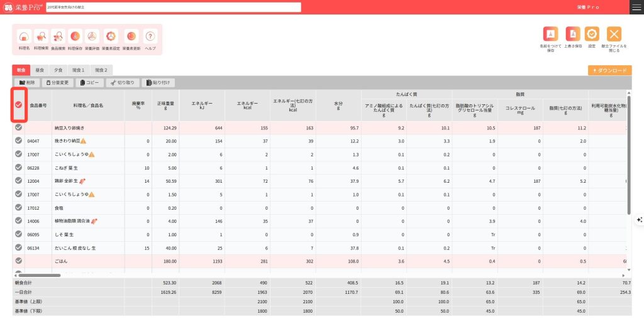
Task: Click the 栄養Pro logo
Action: 23,8
